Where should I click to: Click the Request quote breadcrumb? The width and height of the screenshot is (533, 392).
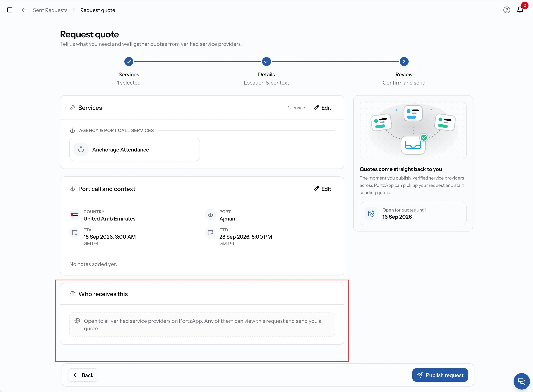coord(98,10)
